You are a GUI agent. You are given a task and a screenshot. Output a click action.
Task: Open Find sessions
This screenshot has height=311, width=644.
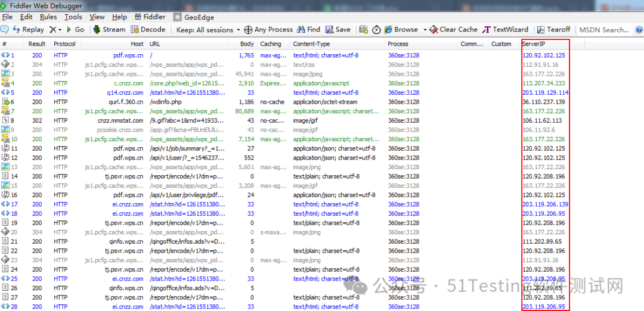click(308, 30)
